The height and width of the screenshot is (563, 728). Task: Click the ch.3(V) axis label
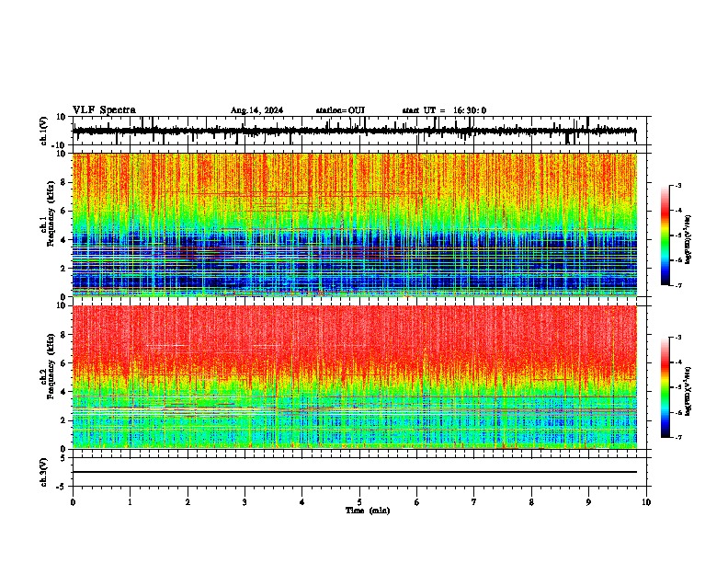click(x=44, y=472)
